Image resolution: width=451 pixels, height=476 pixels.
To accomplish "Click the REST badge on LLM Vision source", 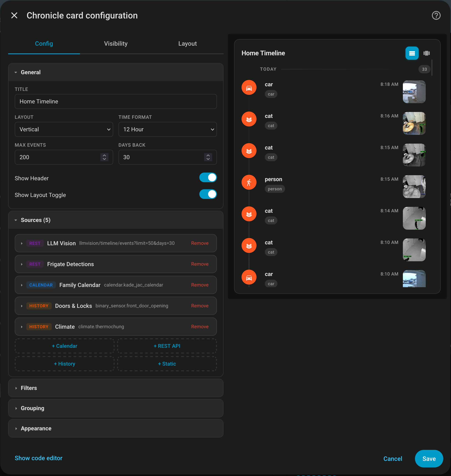I will tap(35, 243).
